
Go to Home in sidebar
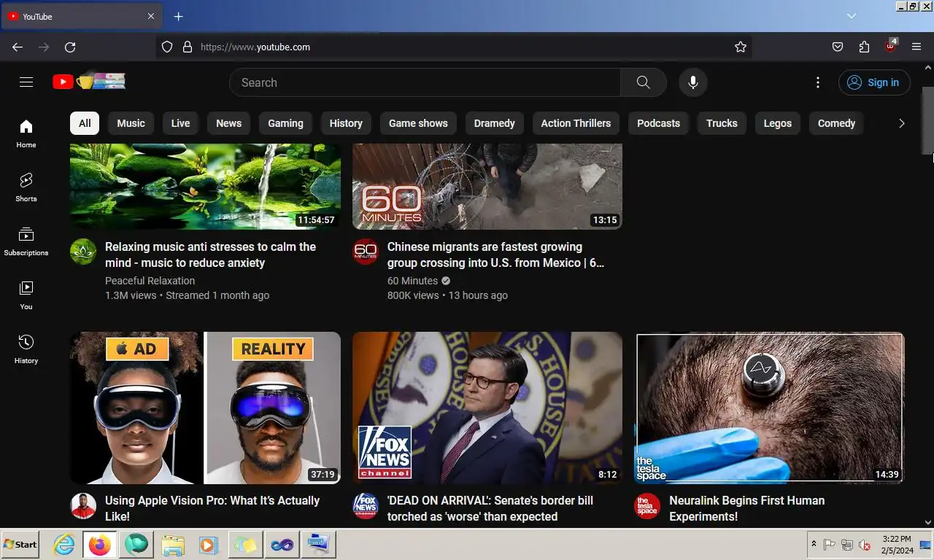(x=26, y=133)
